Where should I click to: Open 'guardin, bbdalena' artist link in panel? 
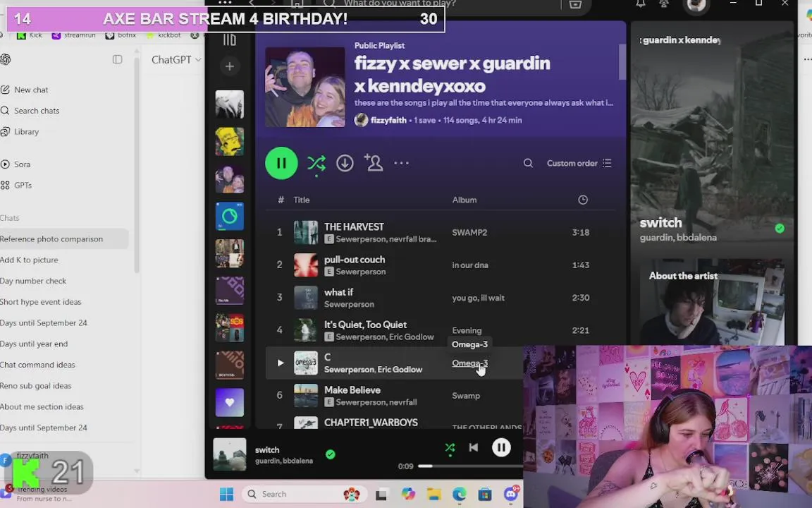678,237
